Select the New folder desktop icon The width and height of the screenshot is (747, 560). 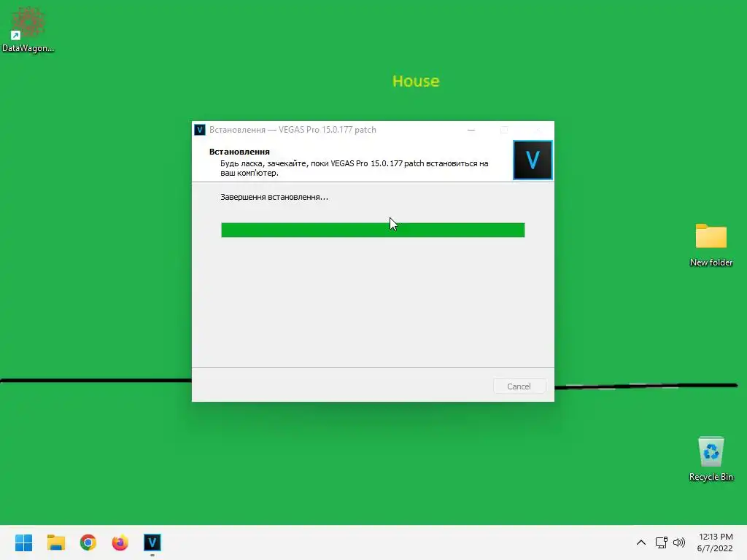point(711,245)
